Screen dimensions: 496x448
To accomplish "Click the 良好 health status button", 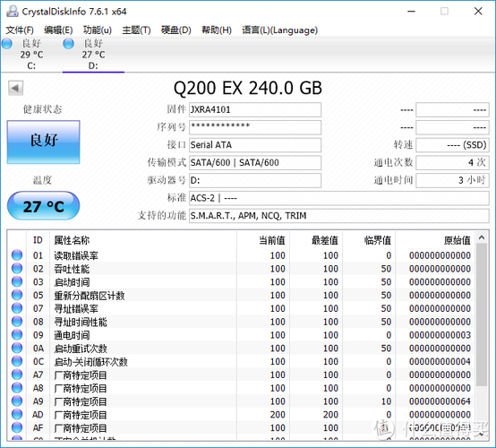I will (x=43, y=142).
